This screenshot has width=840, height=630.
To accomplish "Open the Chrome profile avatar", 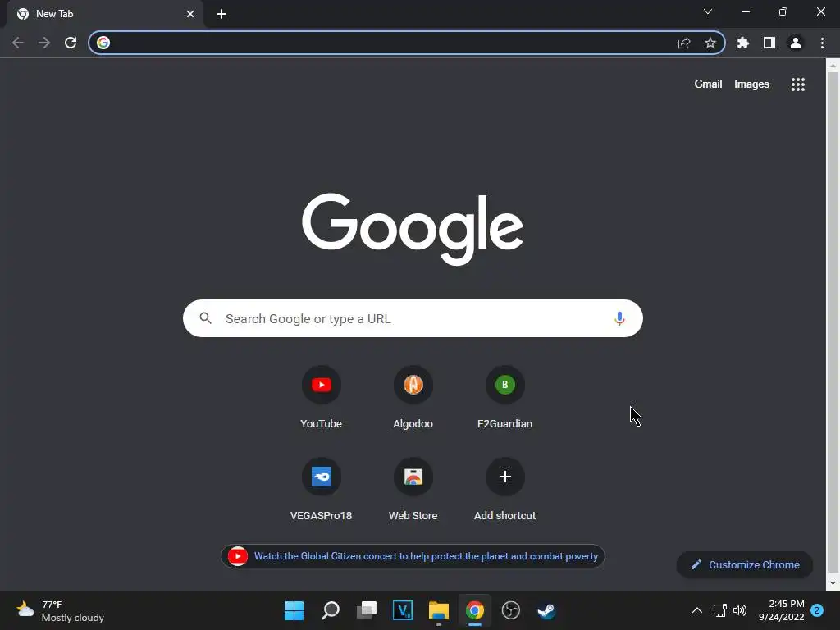I will coord(796,43).
